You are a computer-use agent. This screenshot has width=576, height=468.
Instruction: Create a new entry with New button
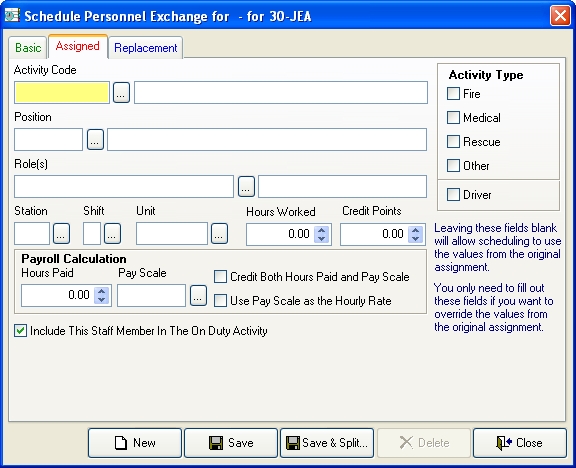pyautogui.click(x=135, y=443)
